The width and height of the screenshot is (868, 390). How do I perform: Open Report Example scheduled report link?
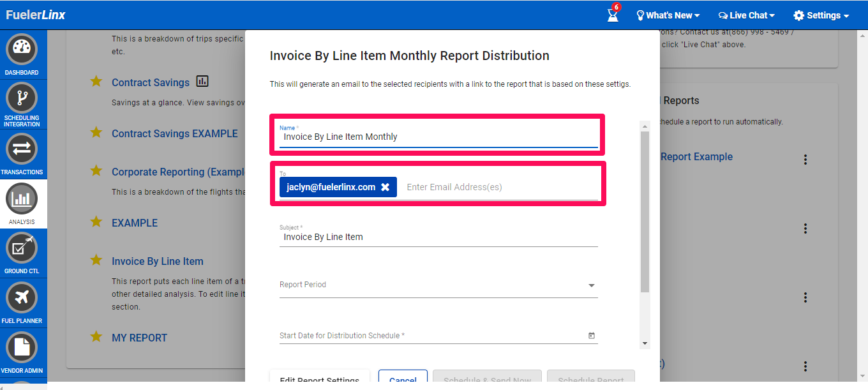coord(696,156)
